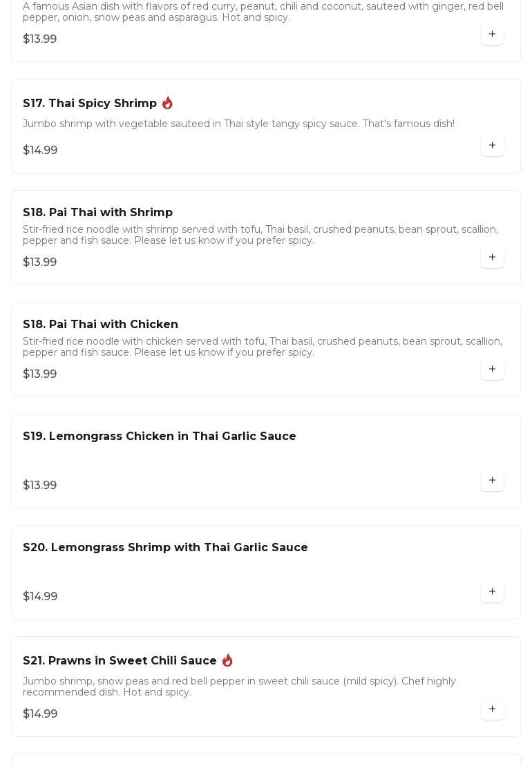Screen dimensions: 532x766
Task: Open S18. Pai Thai with Chicken title
Action: 100,324
